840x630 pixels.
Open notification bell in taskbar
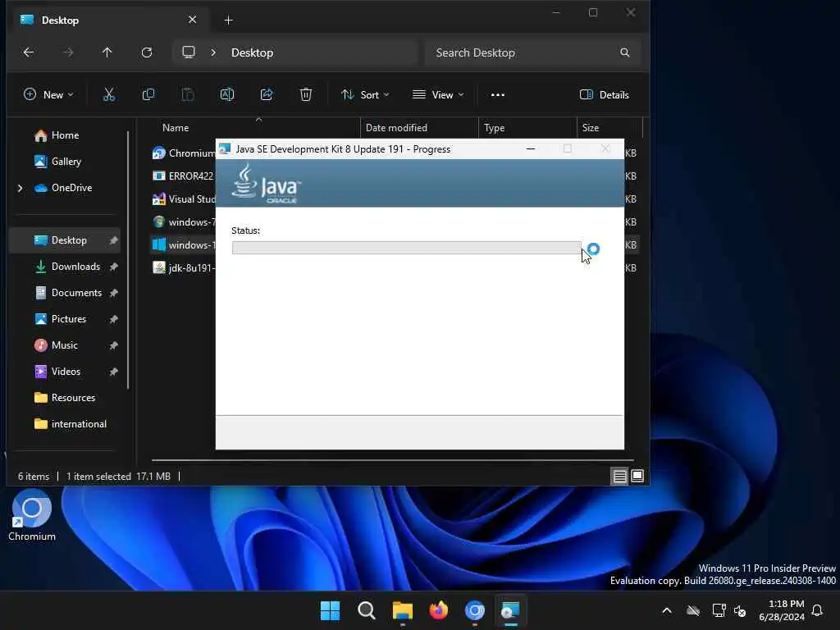[818, 610]
